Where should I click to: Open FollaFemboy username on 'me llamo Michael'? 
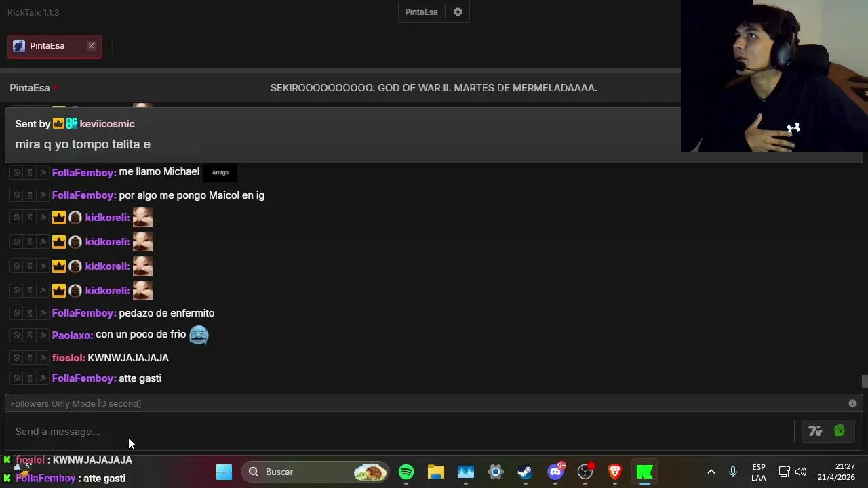[x=84, y=173]
